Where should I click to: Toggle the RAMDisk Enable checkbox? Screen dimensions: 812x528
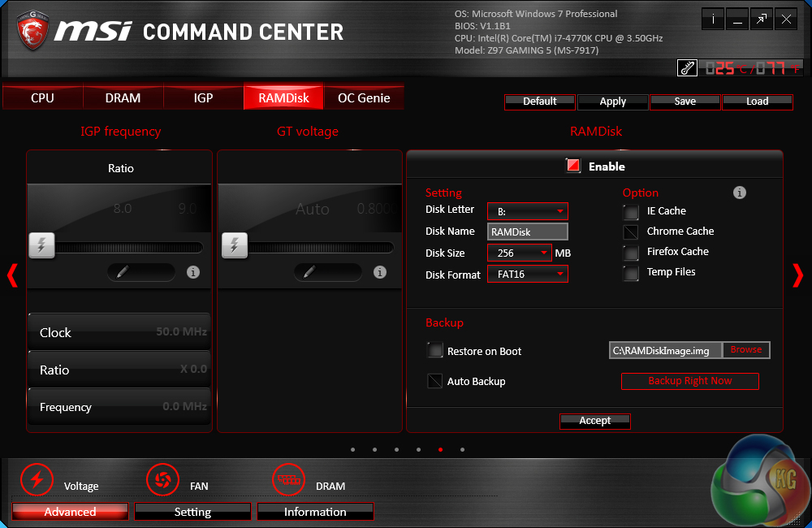point(573,166)
